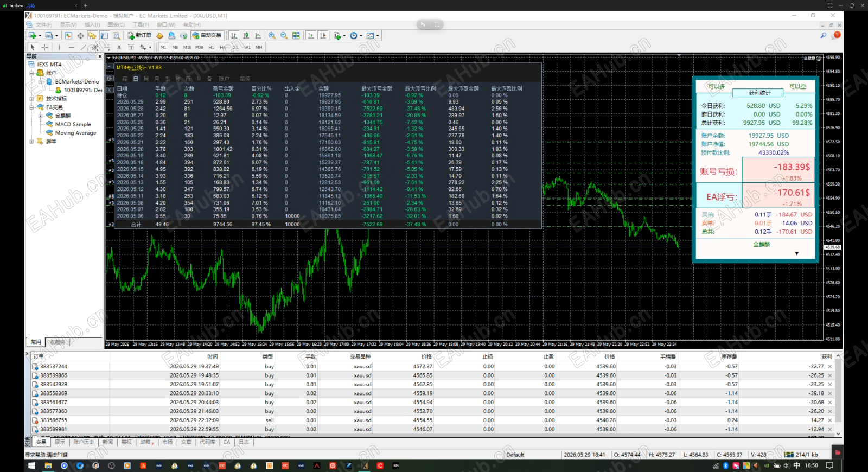This screenshot has height=472, width=868.
Task: Click the Tile Windows icon
Action: point(296,35)
